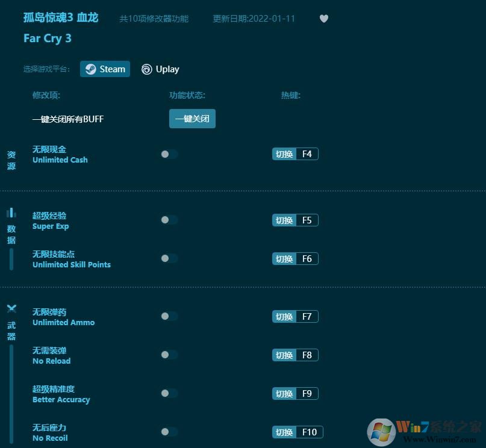Enable Unlimited Skill Points toggle

click(169, 258)
